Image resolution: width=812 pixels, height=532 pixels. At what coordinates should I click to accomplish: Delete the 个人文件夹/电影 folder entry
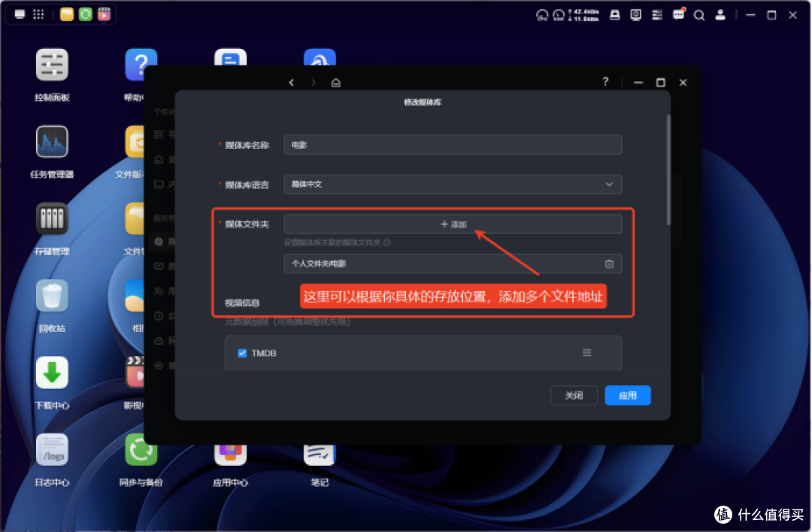[609, 264]
